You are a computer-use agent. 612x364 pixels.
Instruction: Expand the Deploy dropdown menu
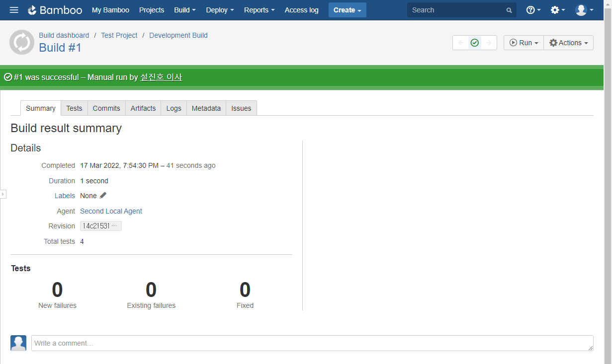[x=219, y=10]
